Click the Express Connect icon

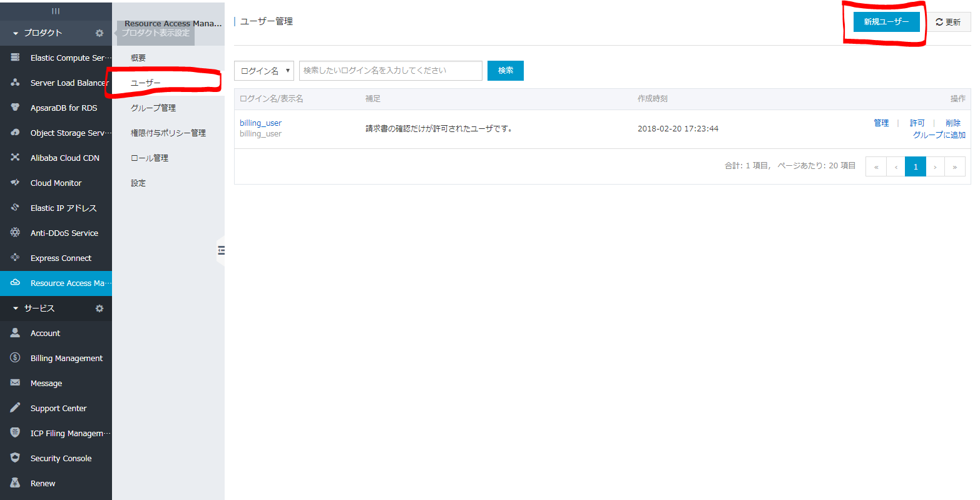point(15,258)
